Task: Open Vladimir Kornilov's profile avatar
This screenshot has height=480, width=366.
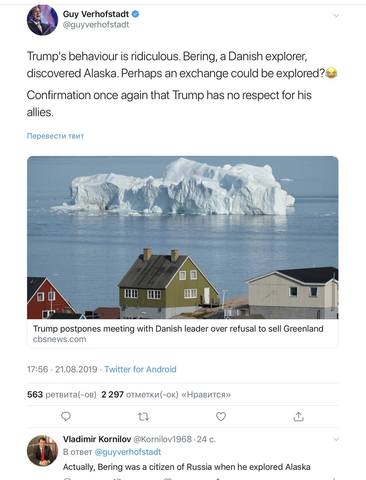Action: point(42,450)
